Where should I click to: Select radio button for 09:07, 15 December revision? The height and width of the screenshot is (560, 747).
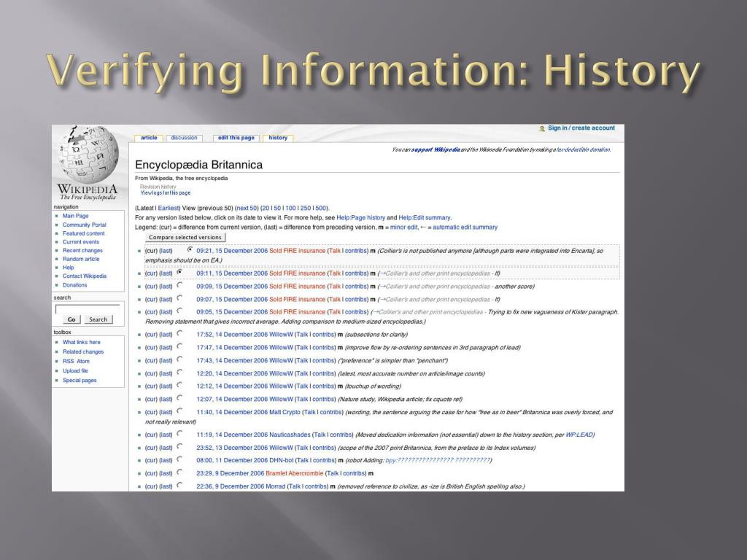point(179,297)
